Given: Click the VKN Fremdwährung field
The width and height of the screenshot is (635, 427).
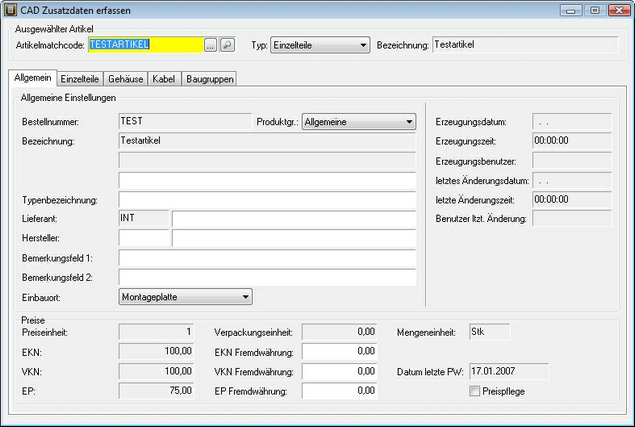Looking at the screenshot, I should click(339, 371).
